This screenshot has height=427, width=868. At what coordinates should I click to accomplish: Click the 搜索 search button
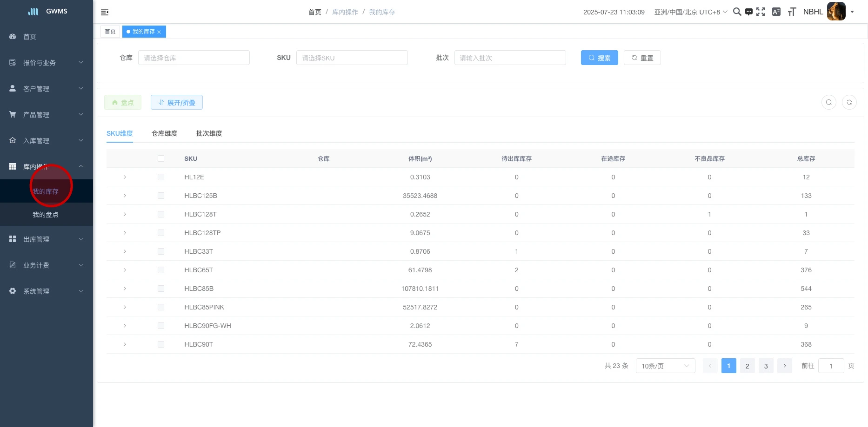point(599,58)
